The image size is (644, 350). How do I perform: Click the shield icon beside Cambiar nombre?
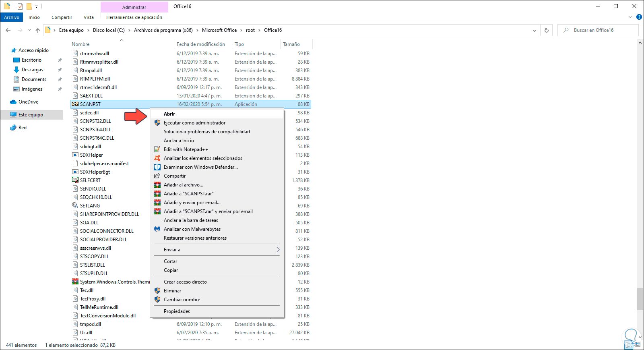[x=157, y=300]
